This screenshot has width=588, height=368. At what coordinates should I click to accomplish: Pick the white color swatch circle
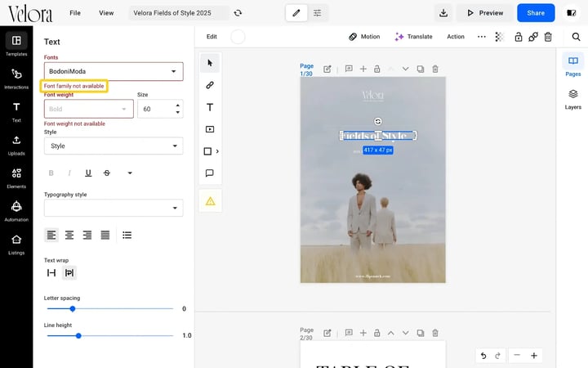click(238, 37)
